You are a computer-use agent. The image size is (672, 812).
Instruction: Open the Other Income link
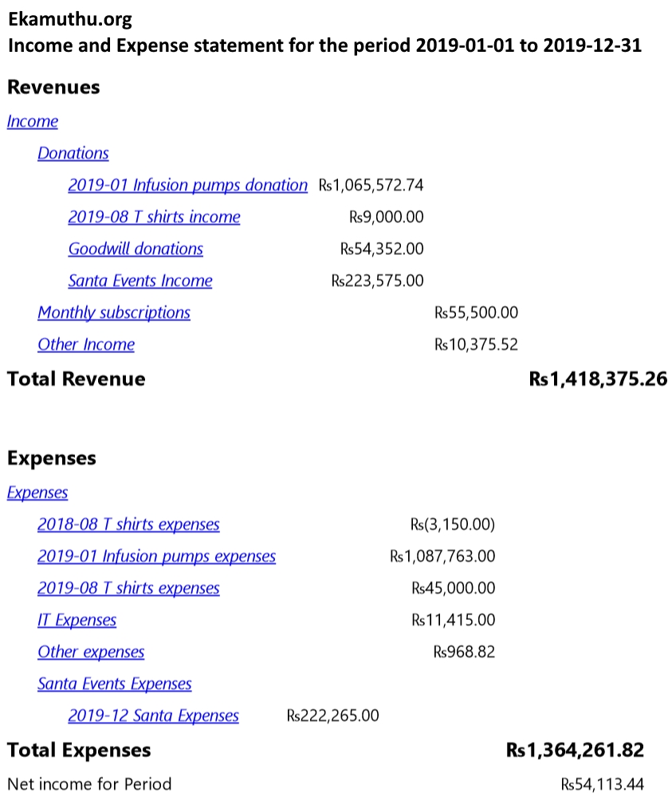pos(86,344)
